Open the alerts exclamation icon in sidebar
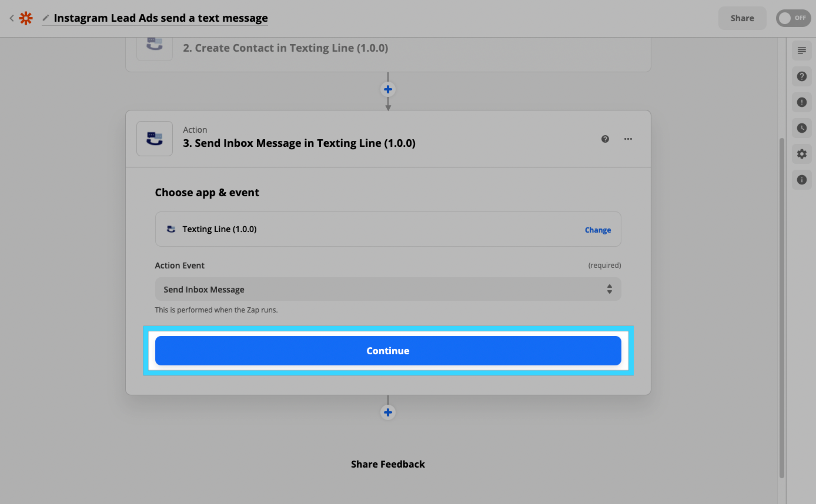The height and width of the screenshot is (504, 816). coord(802,102)
